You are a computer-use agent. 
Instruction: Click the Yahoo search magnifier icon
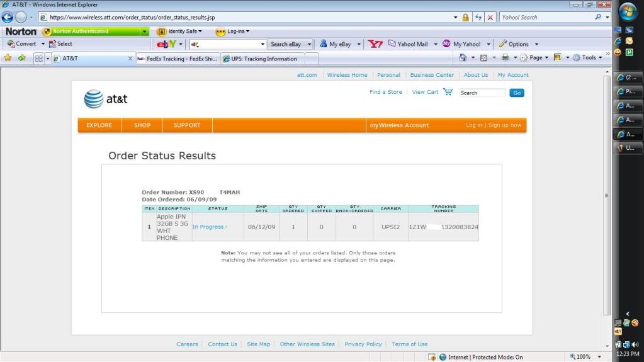pos(597,17)
